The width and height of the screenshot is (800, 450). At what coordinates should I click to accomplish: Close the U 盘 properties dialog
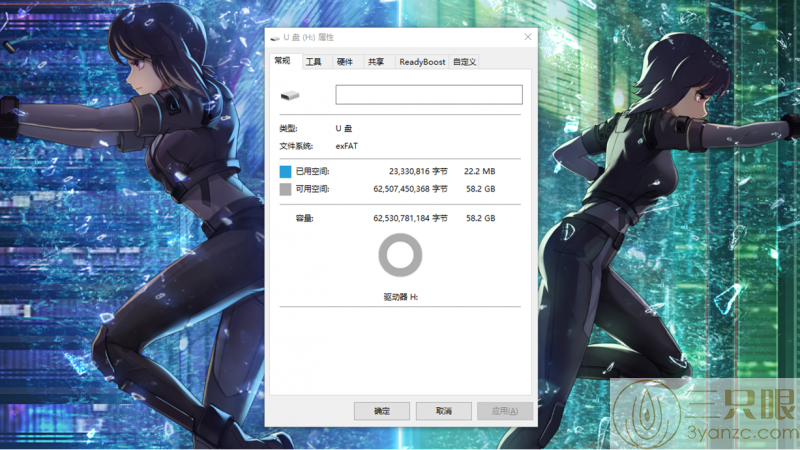click(x=528, y=37)
